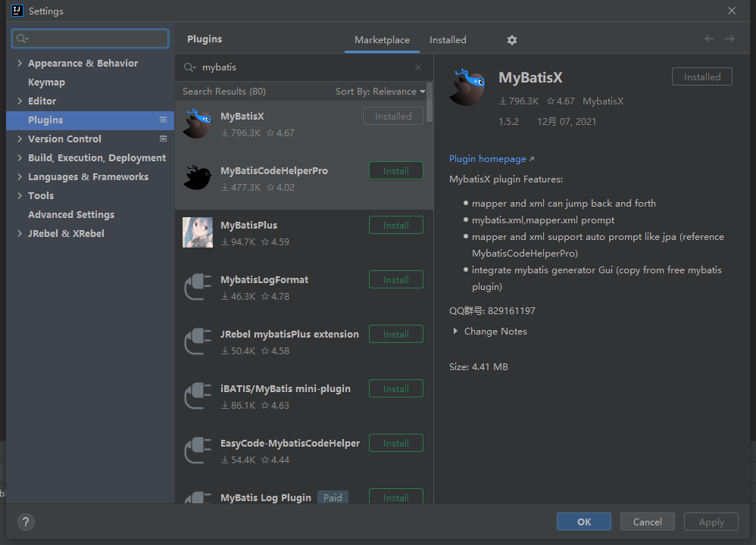Click the forward navigation arrow

[x=730, y=39]
